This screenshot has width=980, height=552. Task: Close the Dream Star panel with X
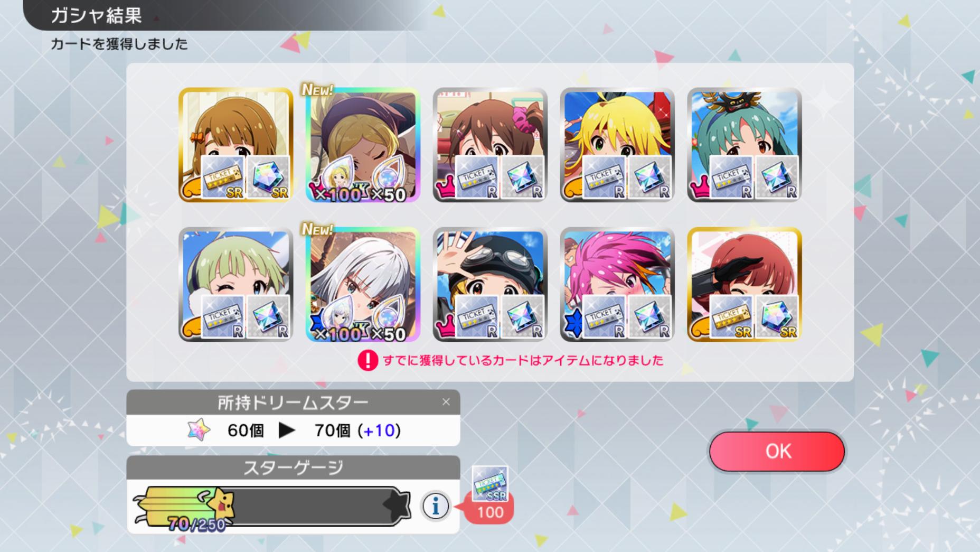(446, 402)
